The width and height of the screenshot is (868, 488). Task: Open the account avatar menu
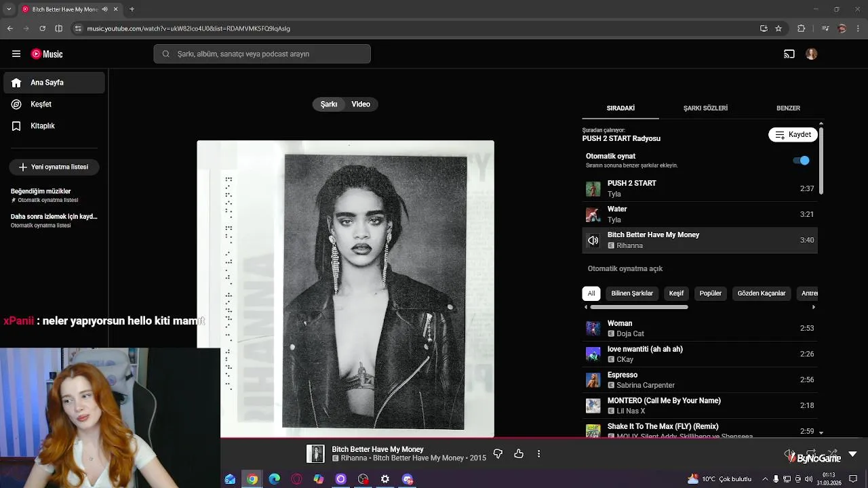coord(812,54)
